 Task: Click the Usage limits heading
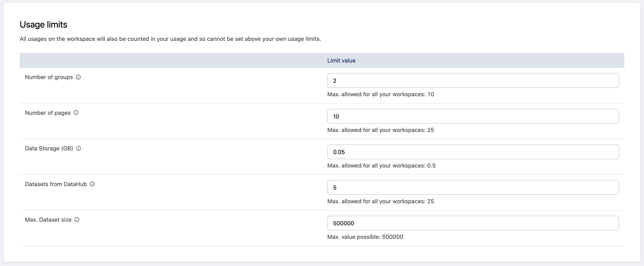pyautogui.click(x=44, y=25)
